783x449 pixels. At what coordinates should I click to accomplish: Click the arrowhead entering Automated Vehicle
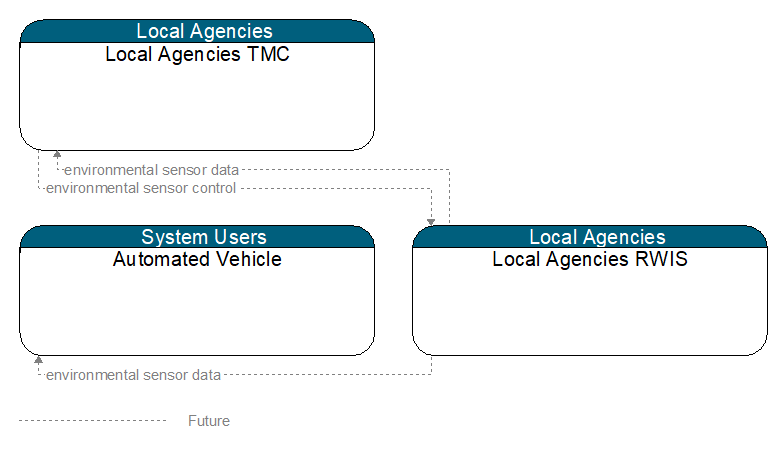(x=38, y=360)
